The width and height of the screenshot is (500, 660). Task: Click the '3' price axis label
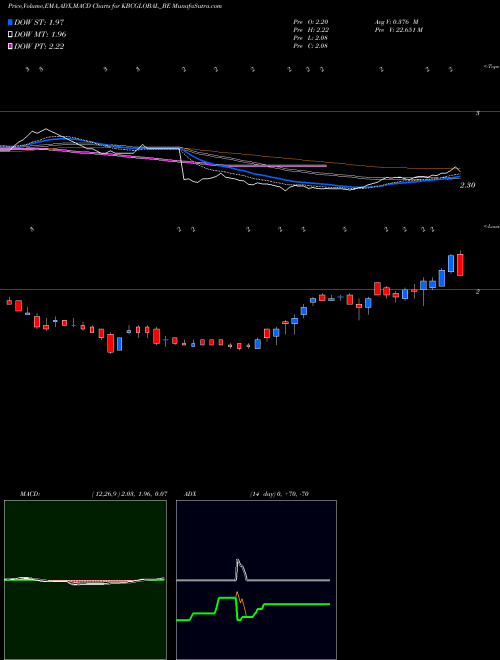[477, 113]
